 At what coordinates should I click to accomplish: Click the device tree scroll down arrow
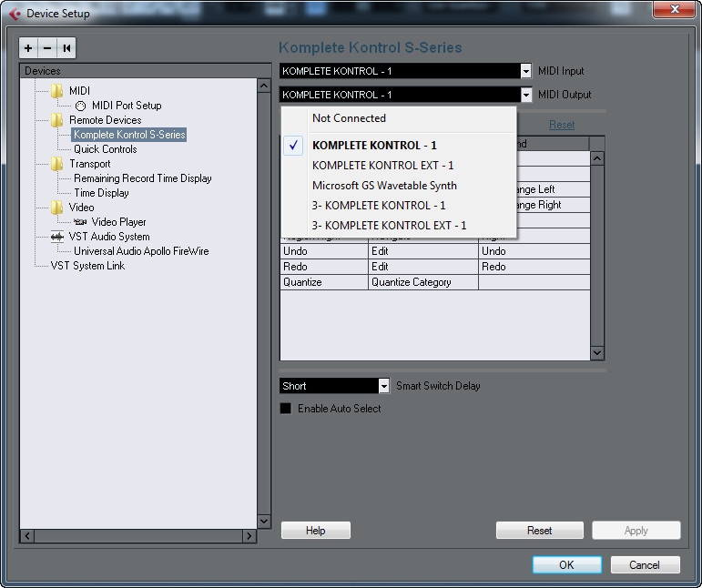point(264,521)
